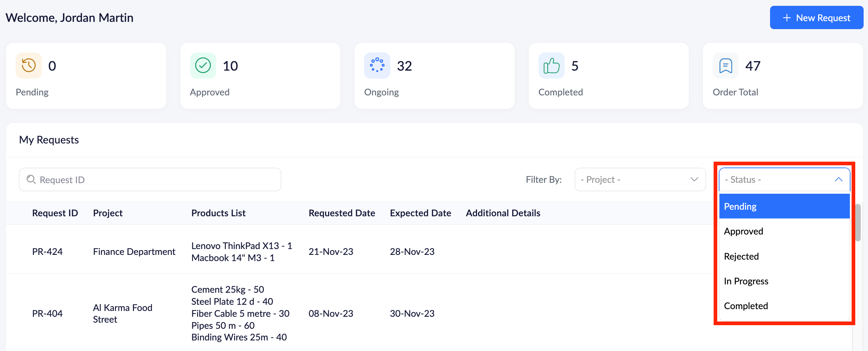Open request PR-404 row
The image size is (868, 351).
click(x=47, y=313)
